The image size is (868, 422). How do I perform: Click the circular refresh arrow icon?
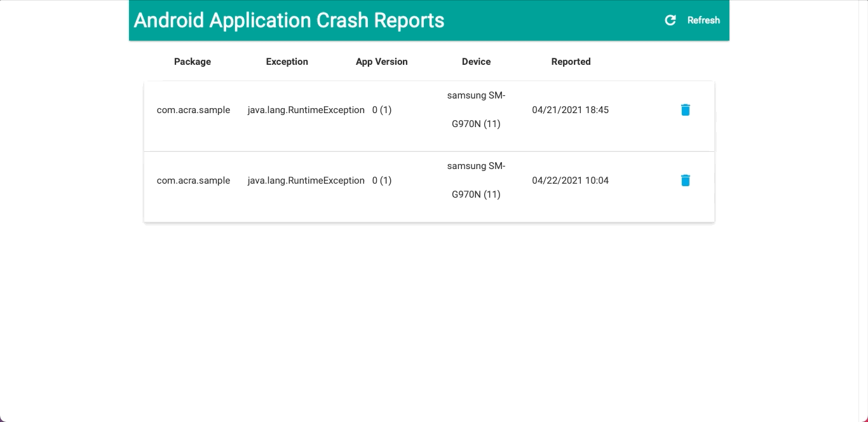(x=670, y=20)
